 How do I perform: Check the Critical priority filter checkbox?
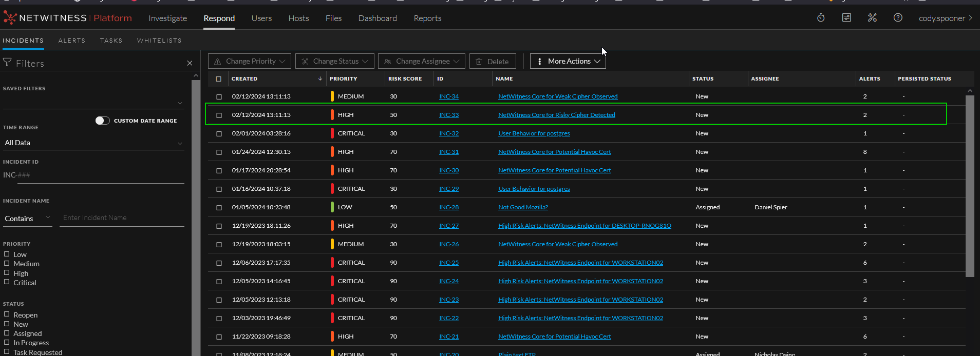pos(7,282)
